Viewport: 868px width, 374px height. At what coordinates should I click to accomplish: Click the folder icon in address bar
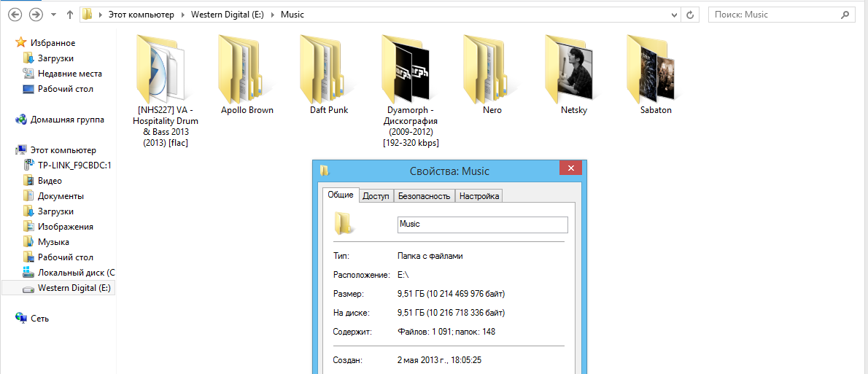88,15
